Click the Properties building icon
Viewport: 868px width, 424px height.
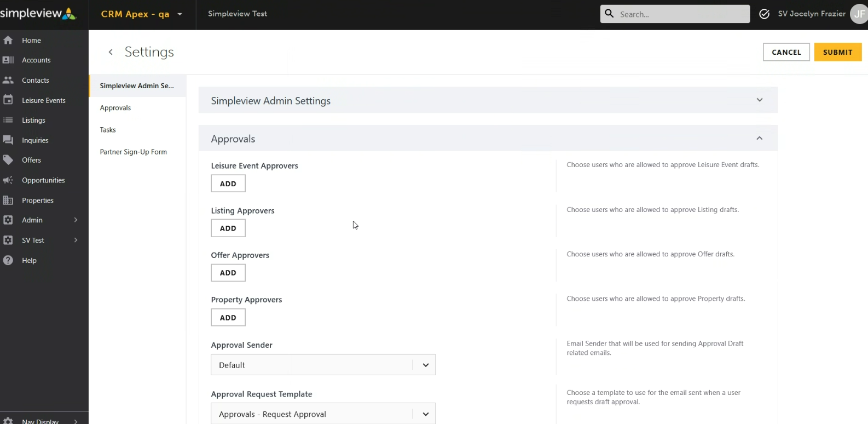[x=8, y=200]
